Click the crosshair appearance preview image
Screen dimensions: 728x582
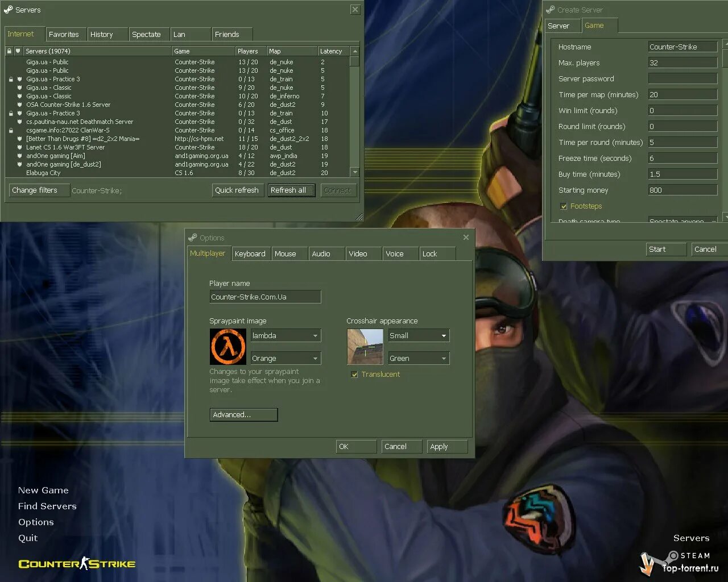pyautogui.click(x=365, y=347)
